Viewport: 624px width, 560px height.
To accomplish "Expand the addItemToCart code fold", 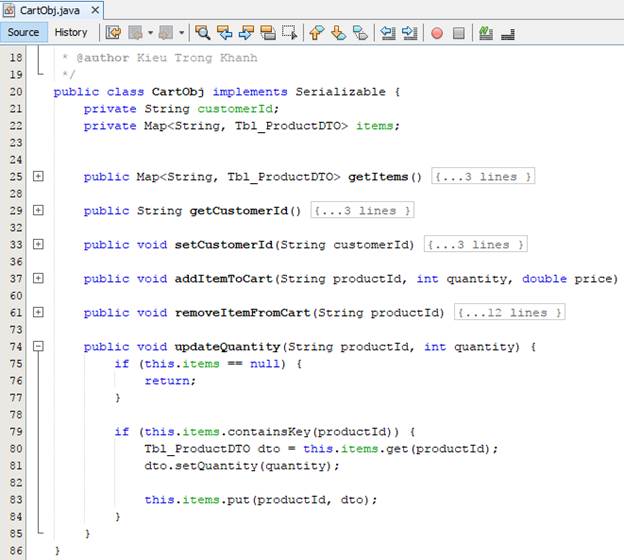I will click(38, 278).
